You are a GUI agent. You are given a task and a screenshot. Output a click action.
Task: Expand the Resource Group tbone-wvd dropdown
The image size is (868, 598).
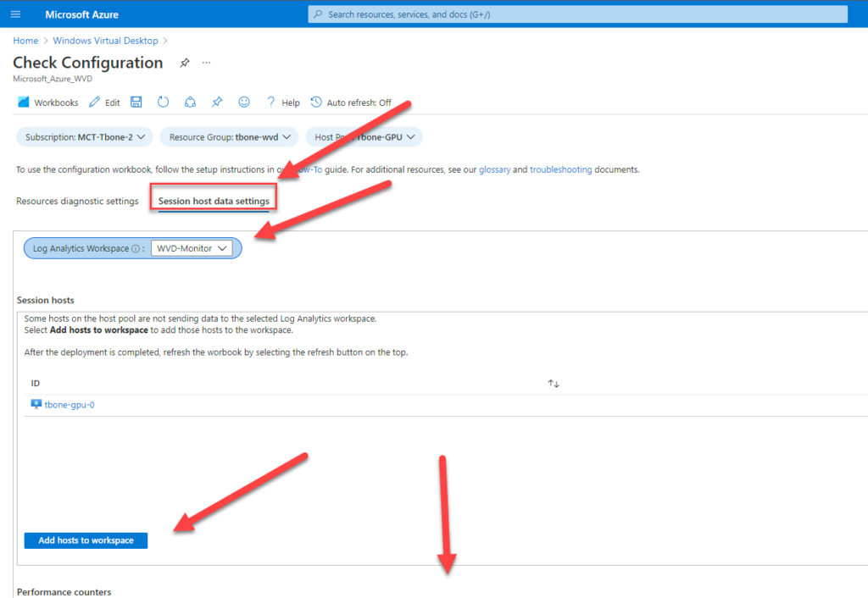click(x=229, y=137)
